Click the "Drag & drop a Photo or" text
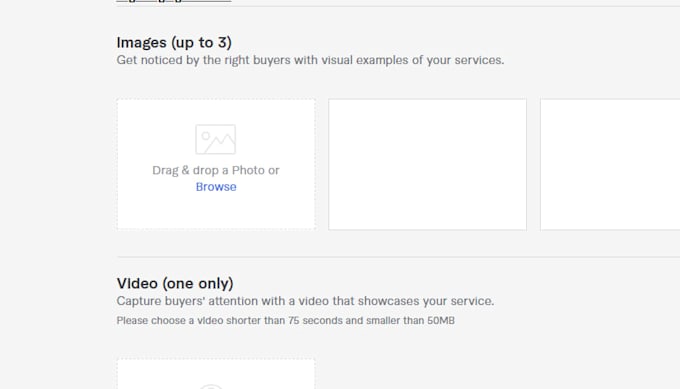This screenshot has height=389, width=680. pos(216,170)
